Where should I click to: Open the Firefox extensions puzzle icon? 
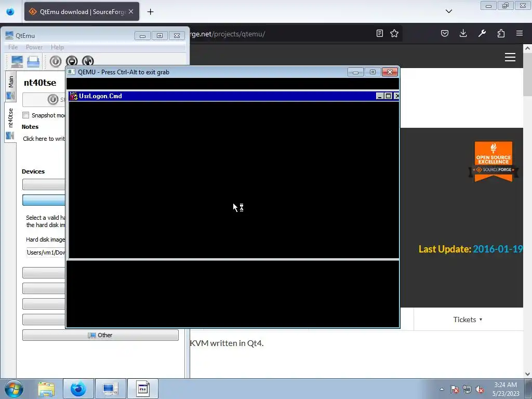[x=501, y=33]
